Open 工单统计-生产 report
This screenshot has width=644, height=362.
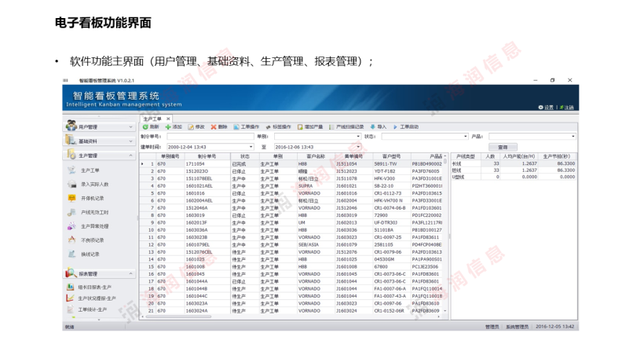[x=93, y=309]
